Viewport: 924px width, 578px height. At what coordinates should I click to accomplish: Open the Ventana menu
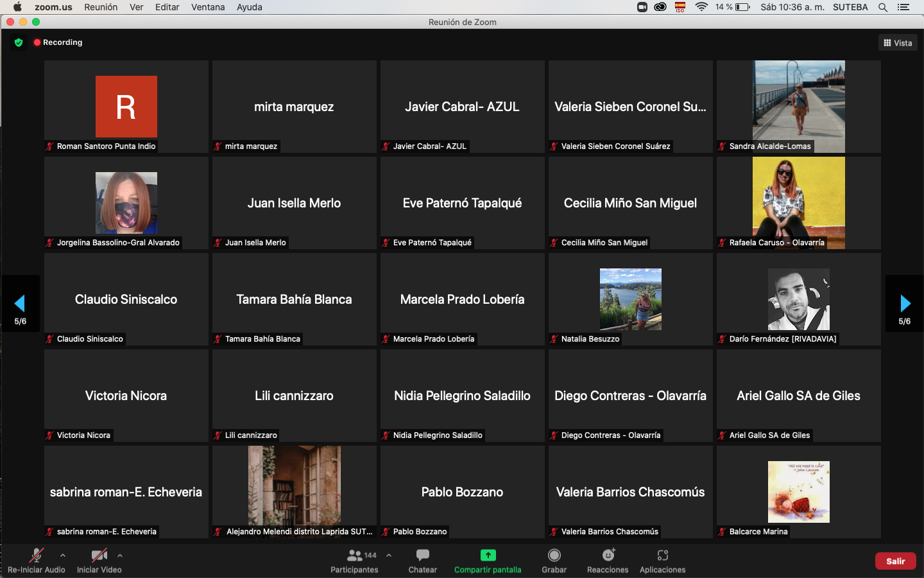coord(208,7)
